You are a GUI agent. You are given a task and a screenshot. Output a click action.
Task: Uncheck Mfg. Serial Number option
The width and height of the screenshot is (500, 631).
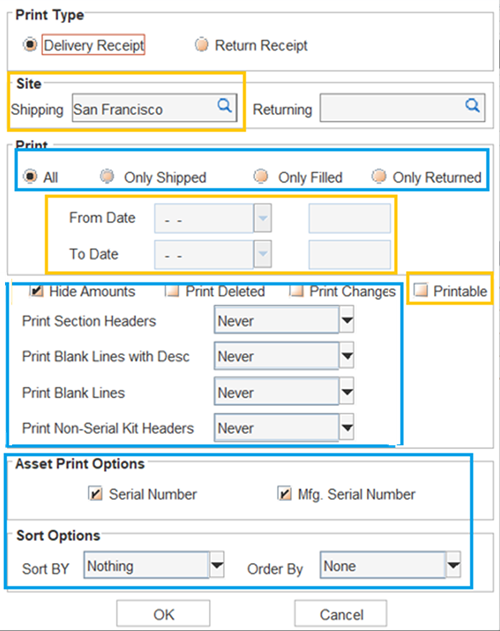click(x=285, y=493)
